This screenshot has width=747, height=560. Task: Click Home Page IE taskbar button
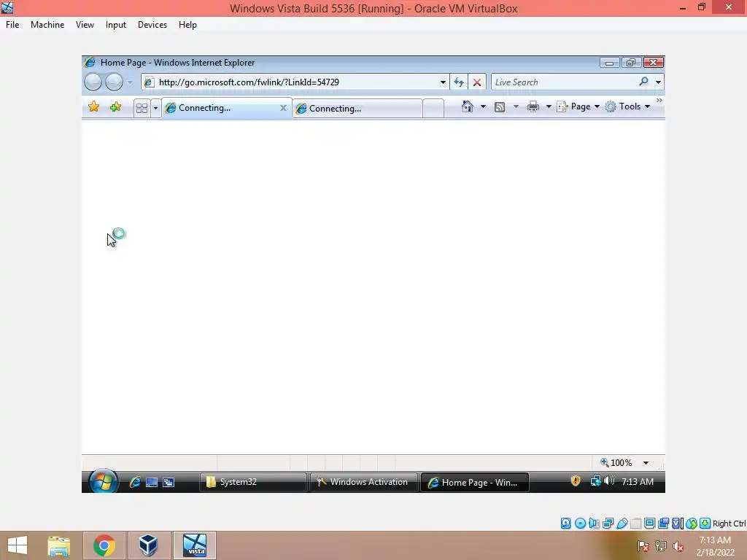(474, 483)
